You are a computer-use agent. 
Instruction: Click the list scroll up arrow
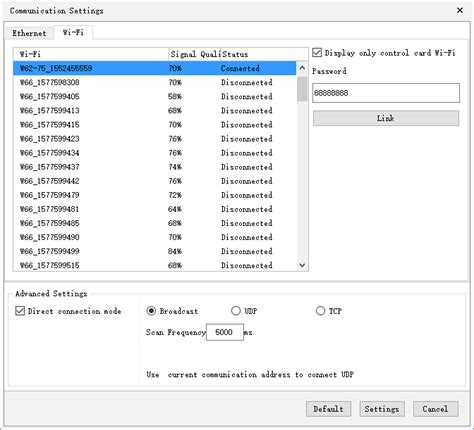(x=302, y=68)
